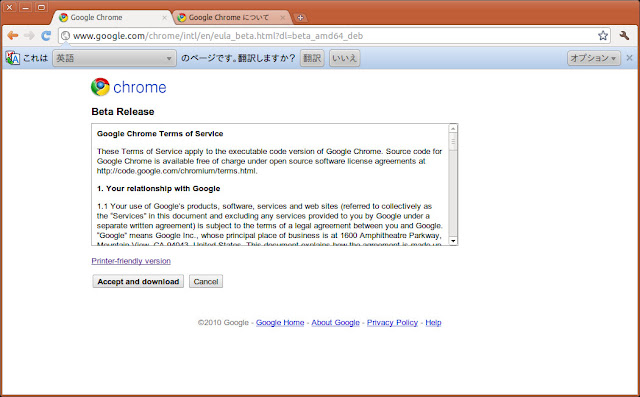The height and width of the screenshot is (397, 640).
Task: Click the chrome logo on the page
Action: coord(129,87)
